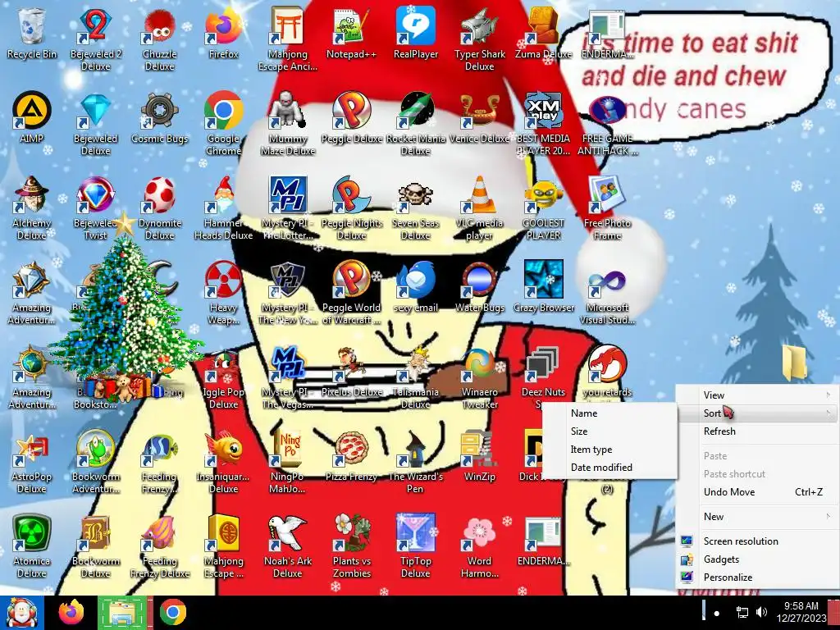Open the network tray icon
This screenshot has height=630, width=840.
(x=742, y=612)
